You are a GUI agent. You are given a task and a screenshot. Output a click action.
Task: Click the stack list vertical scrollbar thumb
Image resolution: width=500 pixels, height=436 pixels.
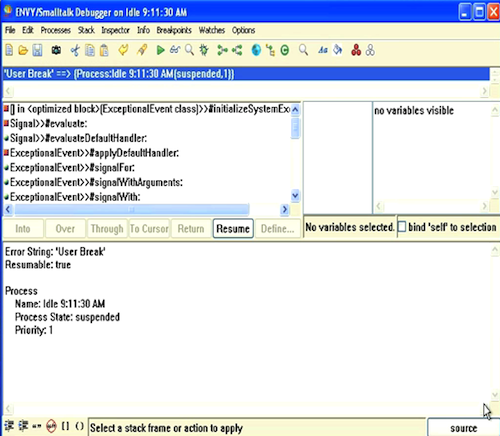pos(295,128)
